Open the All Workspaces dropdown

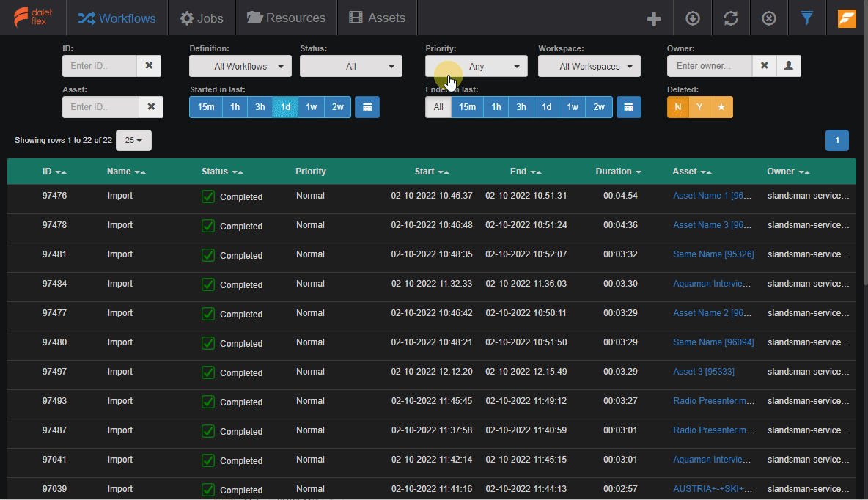click(x=589, y=66)
